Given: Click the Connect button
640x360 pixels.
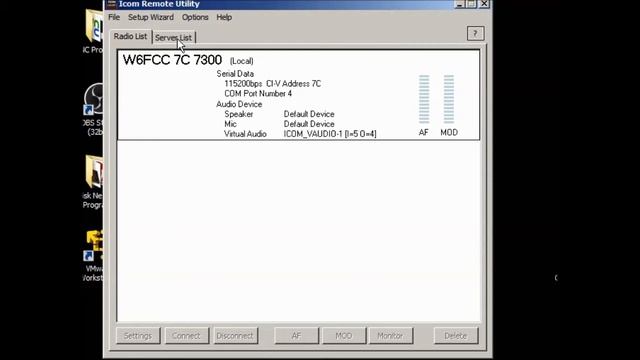Looking at the screenshot, I should coord(186,336).
